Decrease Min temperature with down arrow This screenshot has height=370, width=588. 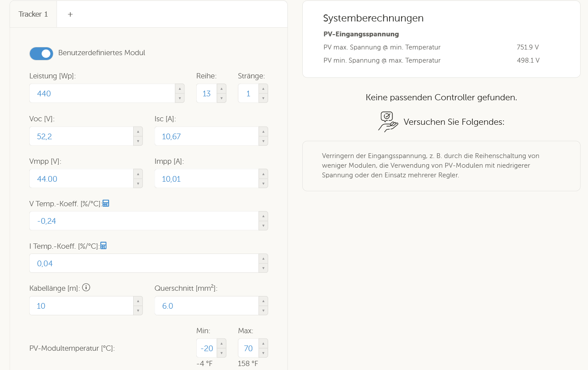pyautogui.click(x=222, y=353)
